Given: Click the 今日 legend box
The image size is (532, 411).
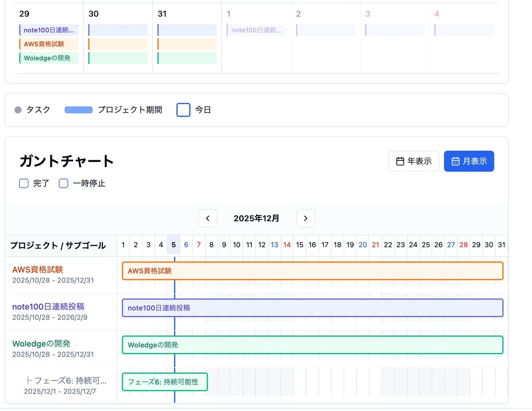Looking at the screenshot, I should 184,110.
